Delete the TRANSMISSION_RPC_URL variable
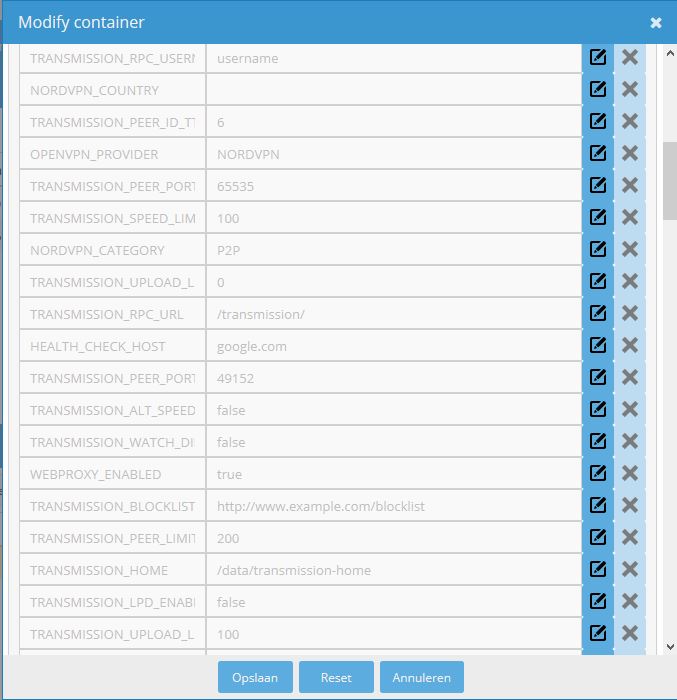This screenshot has width=677, height=700. point(630,313)
